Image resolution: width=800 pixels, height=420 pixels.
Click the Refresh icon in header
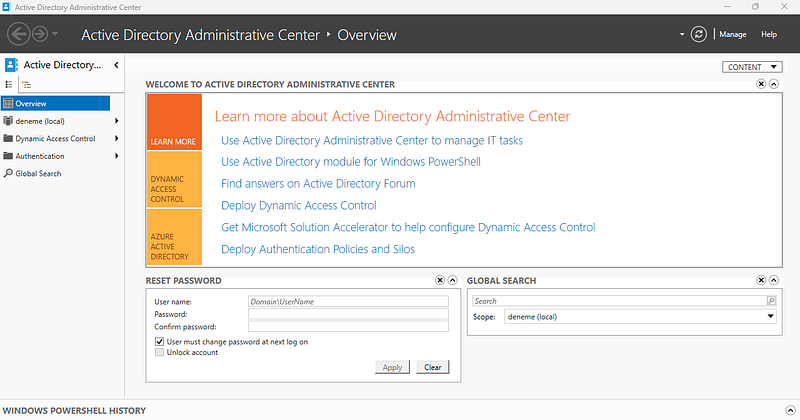coord(698,34)
